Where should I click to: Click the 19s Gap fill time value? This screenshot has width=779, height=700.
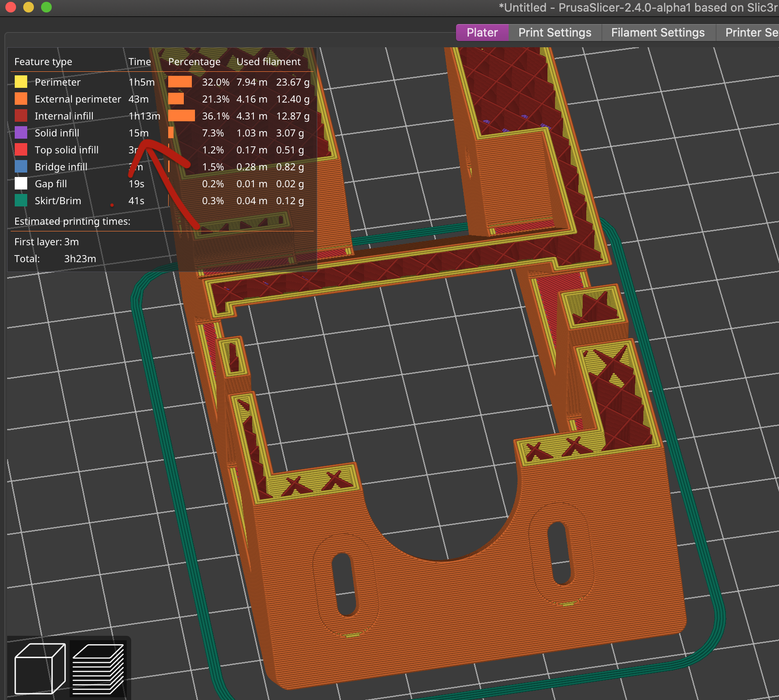(x=136, y=184)
